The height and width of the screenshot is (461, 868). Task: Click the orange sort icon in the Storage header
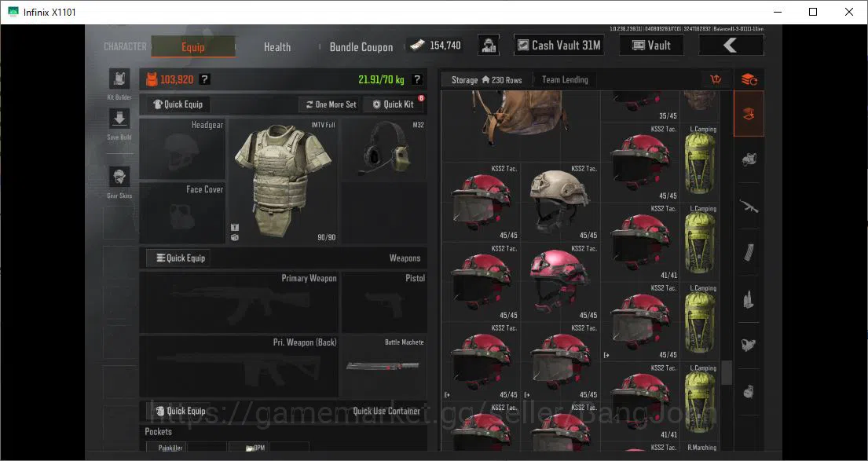pyautogui.click(x=716, y=79)
